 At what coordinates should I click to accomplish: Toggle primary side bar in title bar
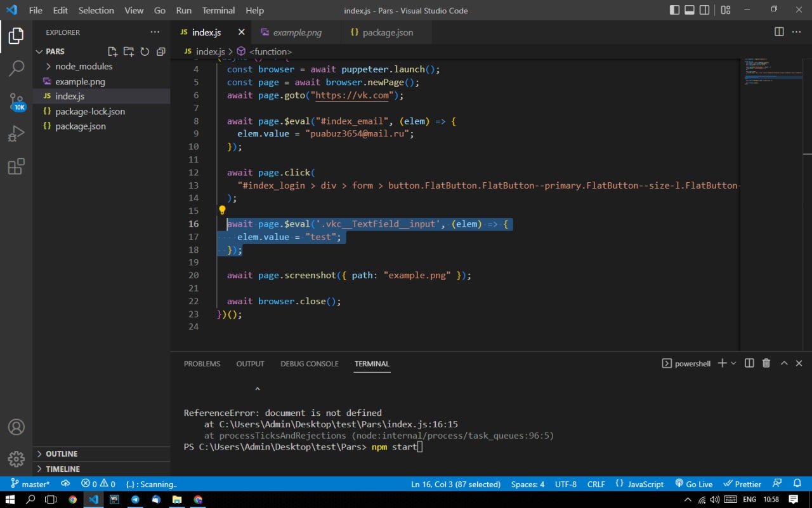(x=674, y=10)
